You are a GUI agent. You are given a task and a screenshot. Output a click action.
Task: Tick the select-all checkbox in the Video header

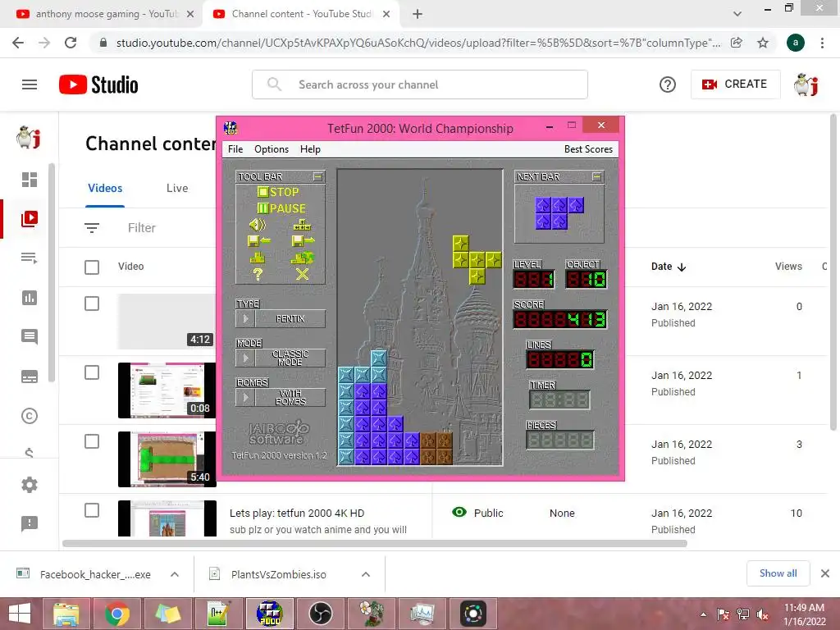[x=92, y=267]
